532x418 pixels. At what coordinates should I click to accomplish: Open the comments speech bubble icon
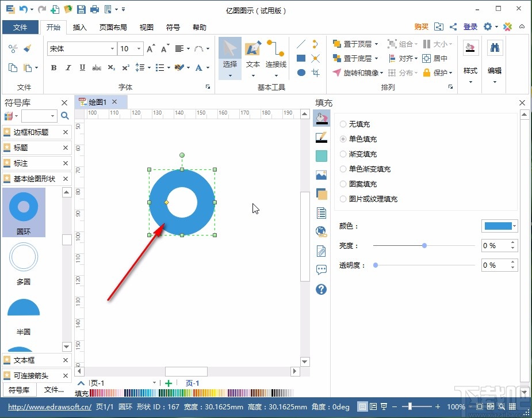click(x=322, y=270)
